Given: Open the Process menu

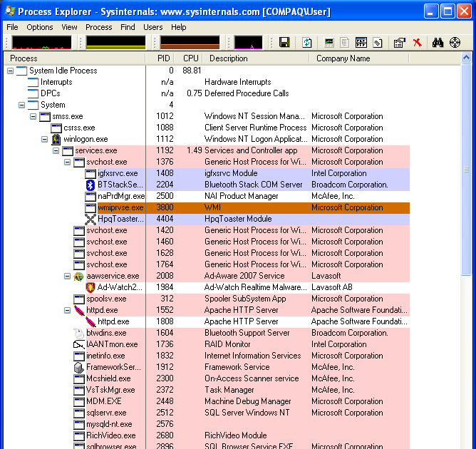Looking at the screenshot, I should click(98, 27).
